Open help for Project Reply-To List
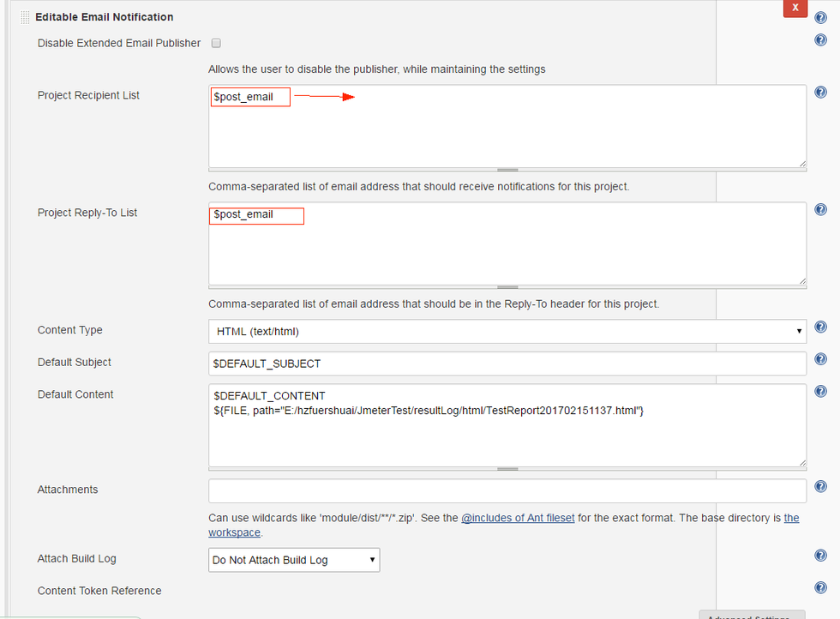840x619 pixels. 820,209
